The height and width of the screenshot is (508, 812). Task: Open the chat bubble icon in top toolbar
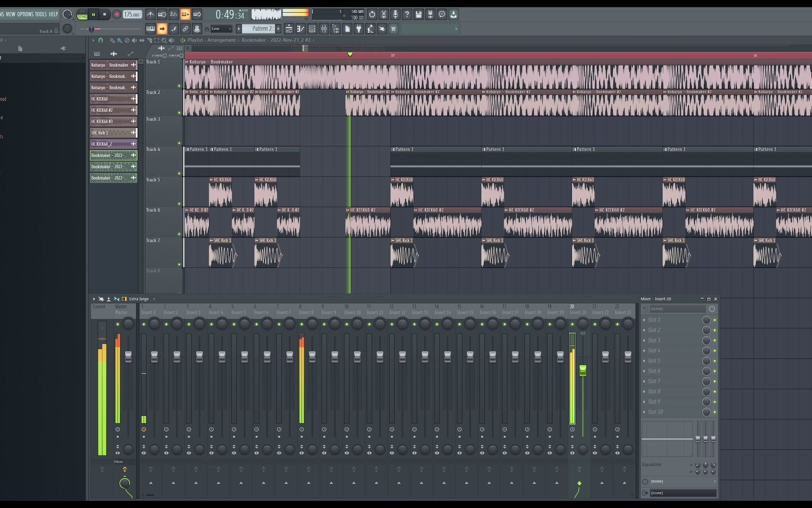442,14
